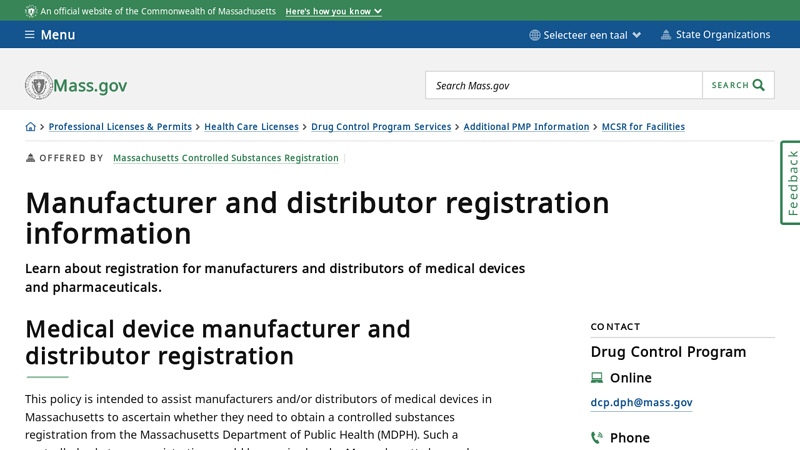This screenshot has width=800, height=450.
Task: Open the Selecteer een taal language dropdown
Action: (585, 35)
